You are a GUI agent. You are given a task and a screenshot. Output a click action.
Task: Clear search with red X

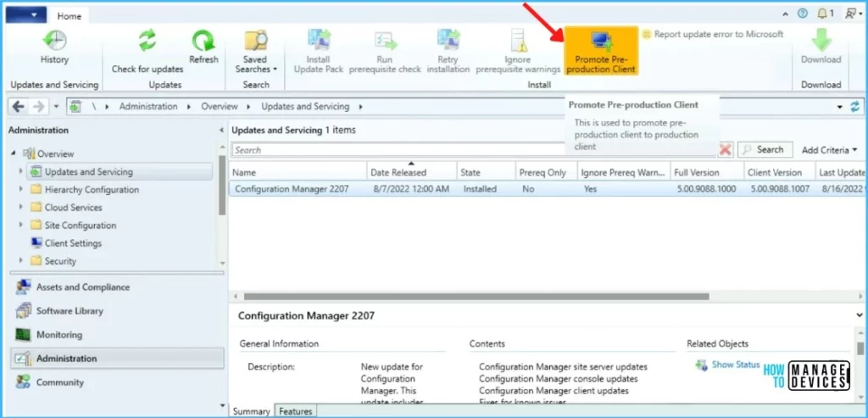tap(726, 149)
